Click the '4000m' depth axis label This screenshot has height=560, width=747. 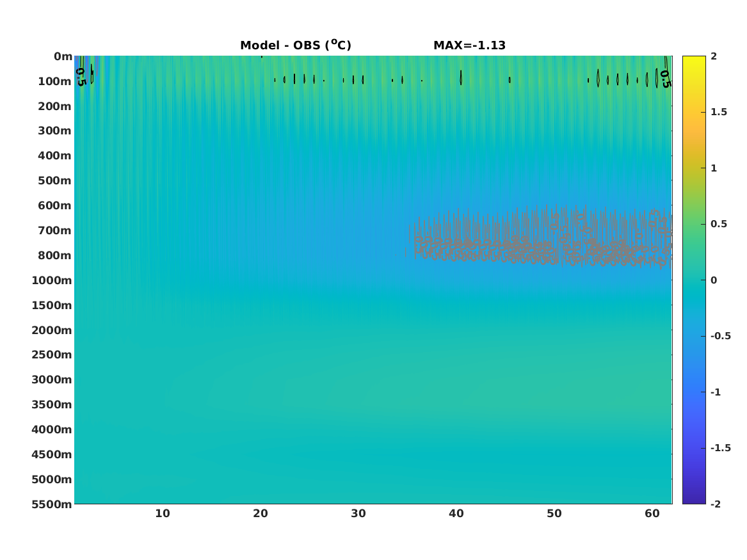pyautogui.click(x=52, y=429)
